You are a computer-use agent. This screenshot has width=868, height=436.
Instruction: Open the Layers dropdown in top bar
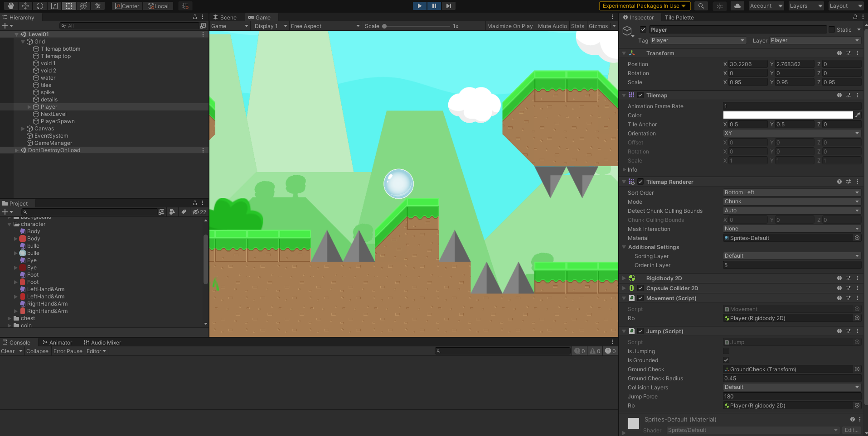pyautogui.click(x=805, y=6)
